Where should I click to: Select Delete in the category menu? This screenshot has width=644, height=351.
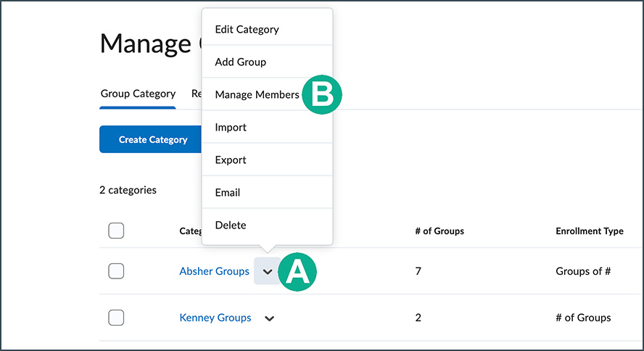click(267, 225)
